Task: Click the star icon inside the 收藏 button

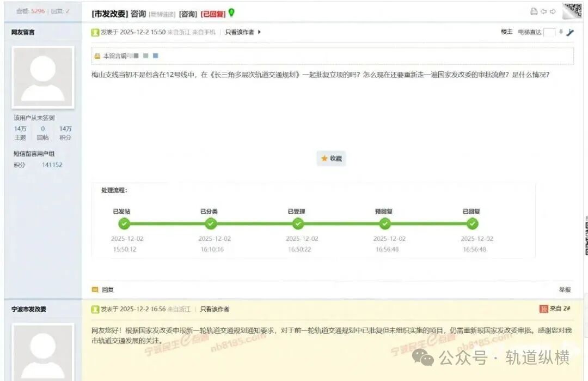Action: pos(323,159)
